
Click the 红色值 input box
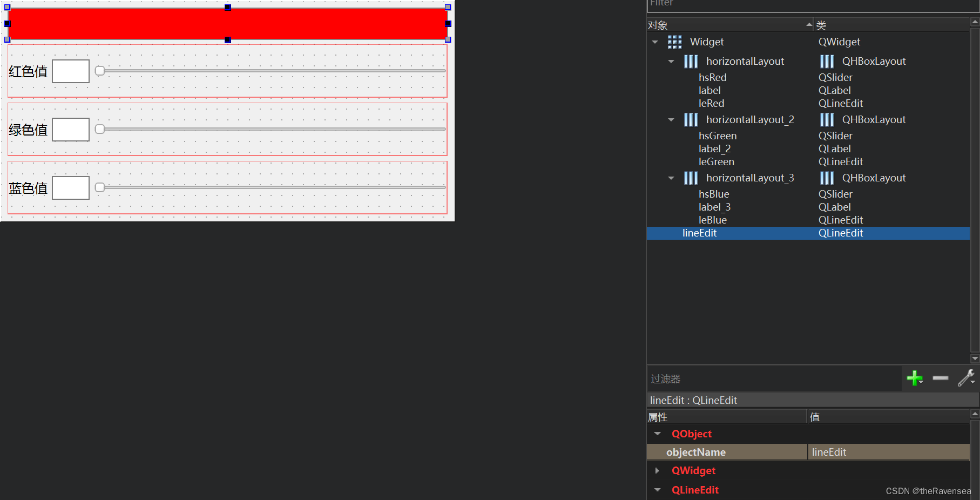click(71, 71)
